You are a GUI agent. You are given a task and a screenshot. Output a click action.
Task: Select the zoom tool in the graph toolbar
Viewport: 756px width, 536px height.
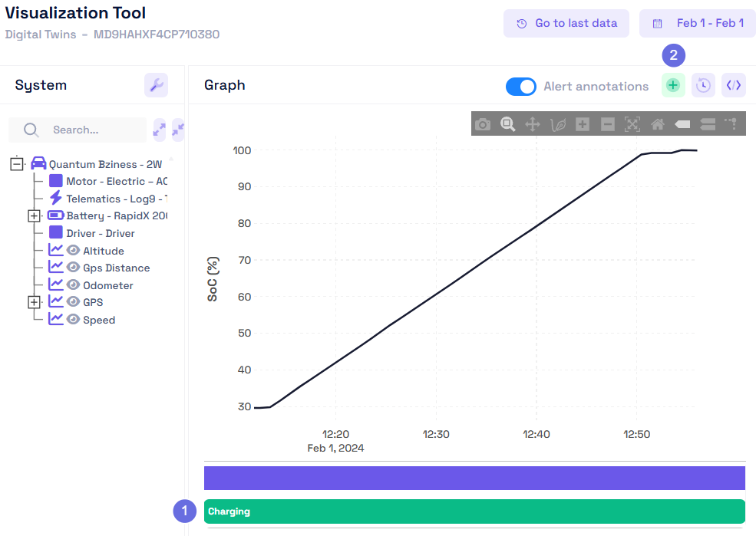(507, 124)
